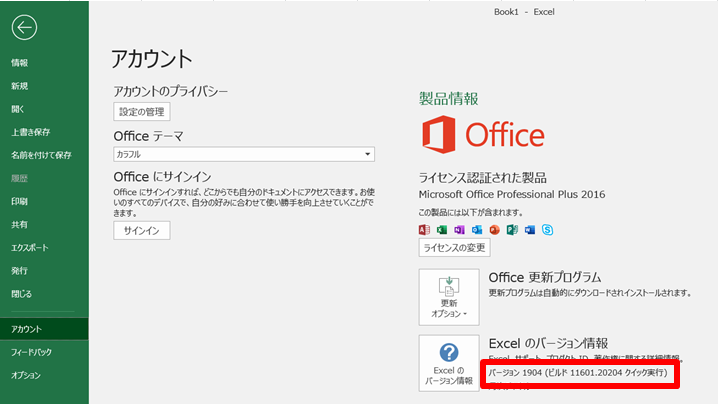Open the 更新オプション dropdown button
Image resolution: width=718 pixels, height=404 pixels.
(x=449, y=297)
